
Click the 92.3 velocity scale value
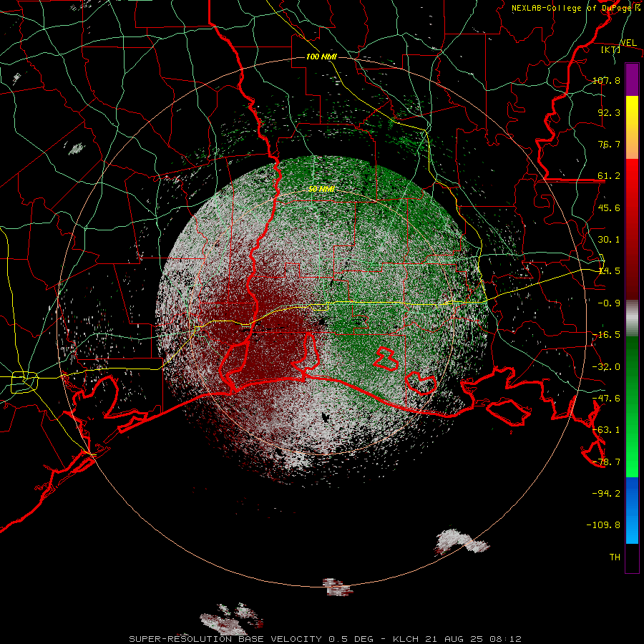coord(609,112)
